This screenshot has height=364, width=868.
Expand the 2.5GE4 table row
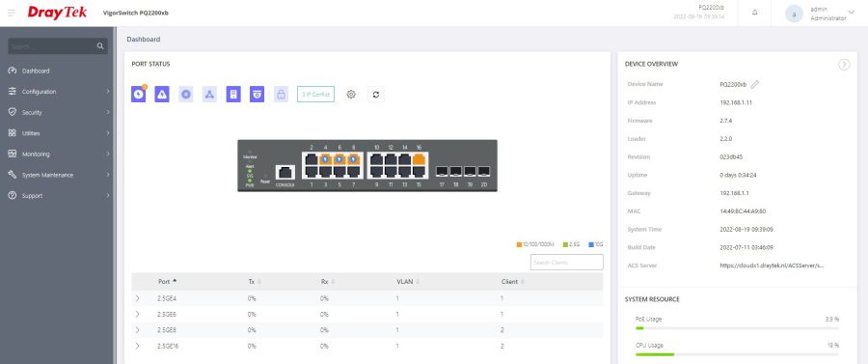point(137,298)
